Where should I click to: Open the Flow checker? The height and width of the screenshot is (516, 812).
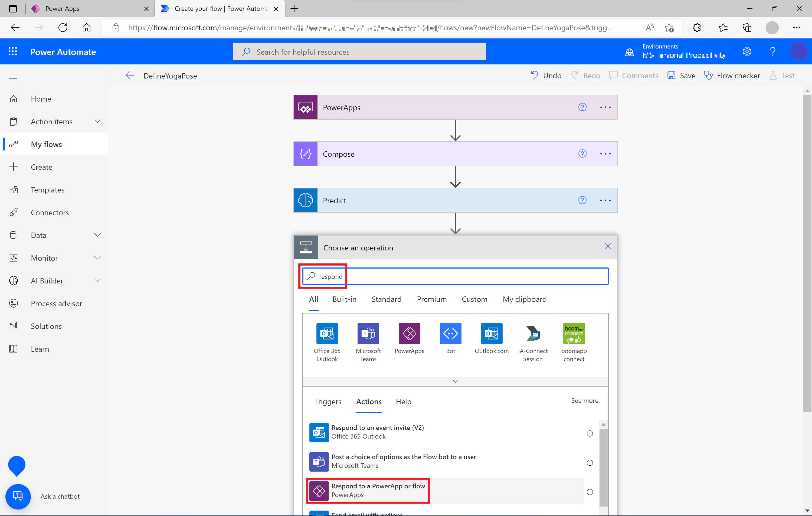pyautogui.click(x=732, y=76)
